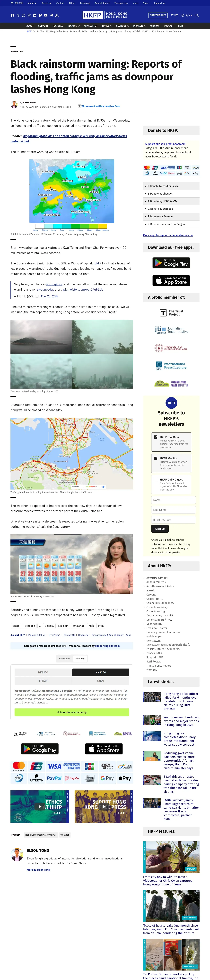Expand 'Donate by cheque' section
The width and height of the screenshot is (210, 980).
171,194
